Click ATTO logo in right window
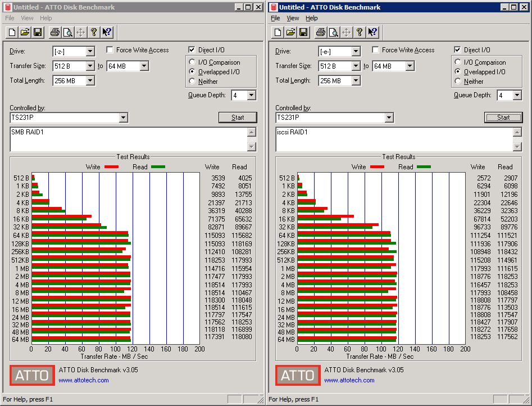Viewport: 532px width, 406px height. (298, 375)
